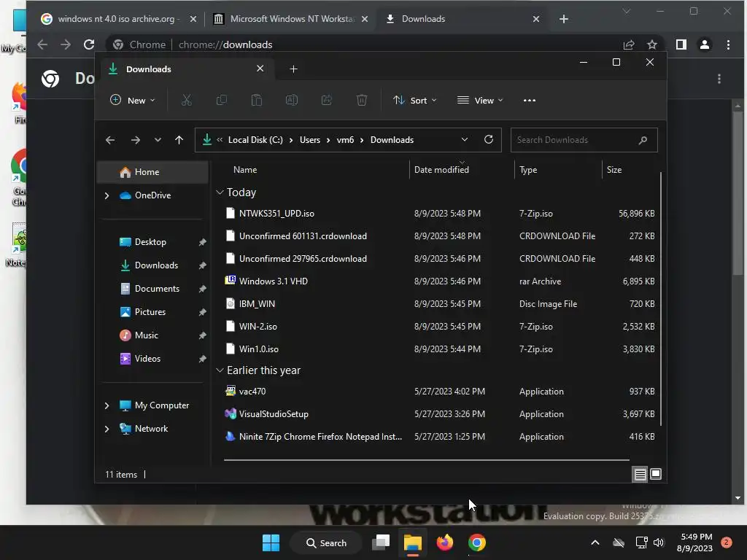Click the Cut scissors icon in Explorer toolbar
747x560 pixels.
[186, 101]
